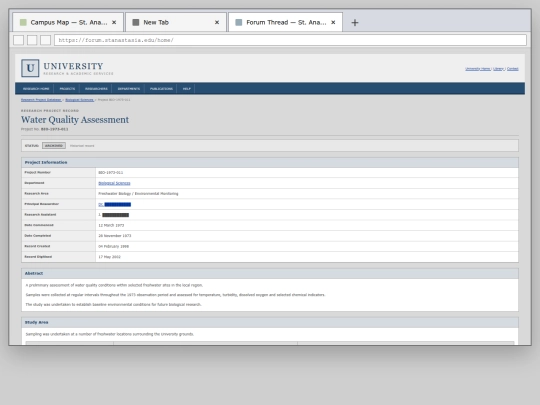
Task: Open a new browser tab with plus
Action: pos(355,23)
